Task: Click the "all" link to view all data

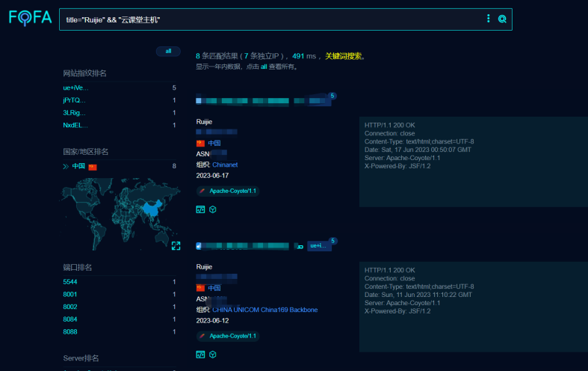Action: point(264,67)
